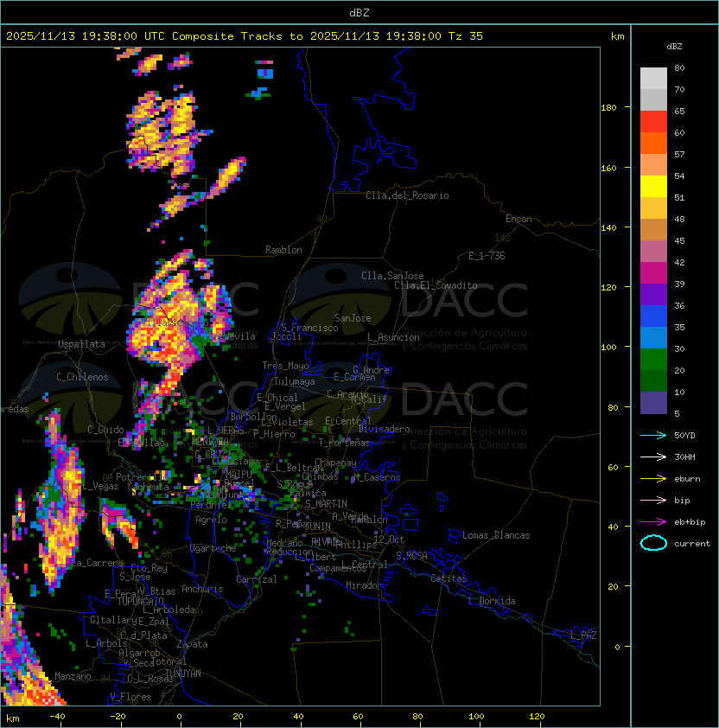Screen dimensions: 719x728
Task: Click the 'V_Flores' map label
Action: coord(130,697)
